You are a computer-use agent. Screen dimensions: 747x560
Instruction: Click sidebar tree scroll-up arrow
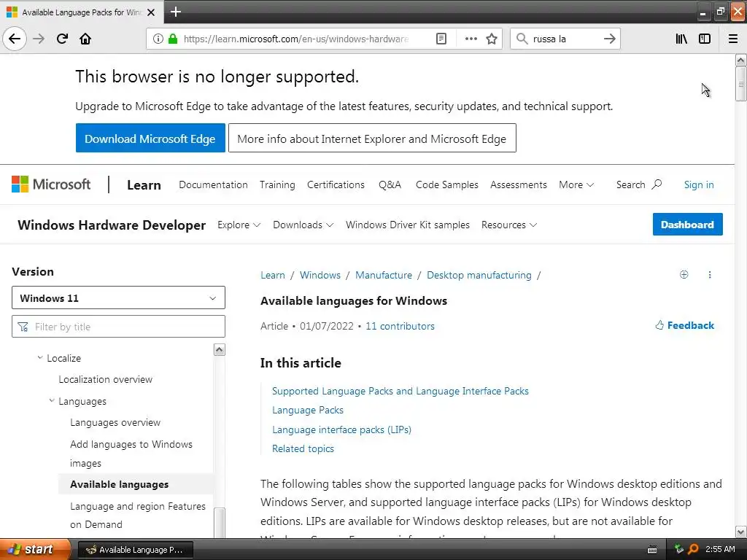click(219, 349)
